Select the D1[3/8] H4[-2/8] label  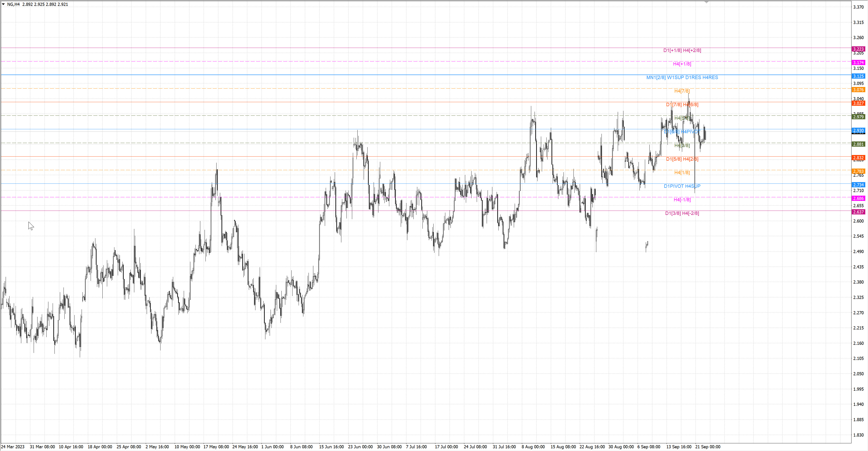pos(682,213)
